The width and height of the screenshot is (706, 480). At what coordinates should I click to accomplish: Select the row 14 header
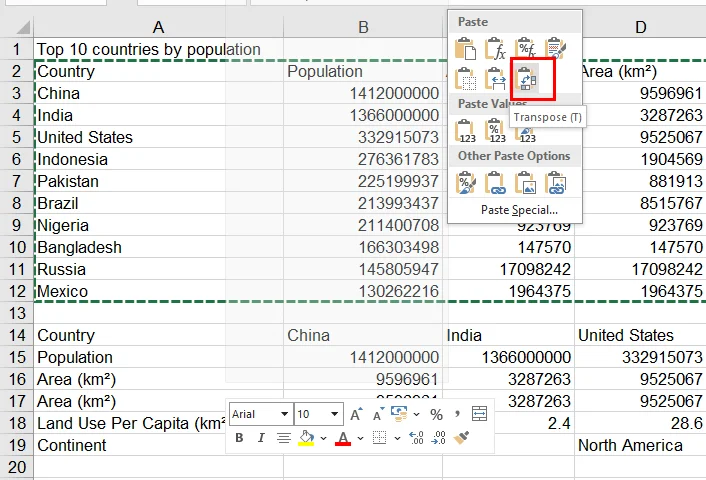pos(16,313)
